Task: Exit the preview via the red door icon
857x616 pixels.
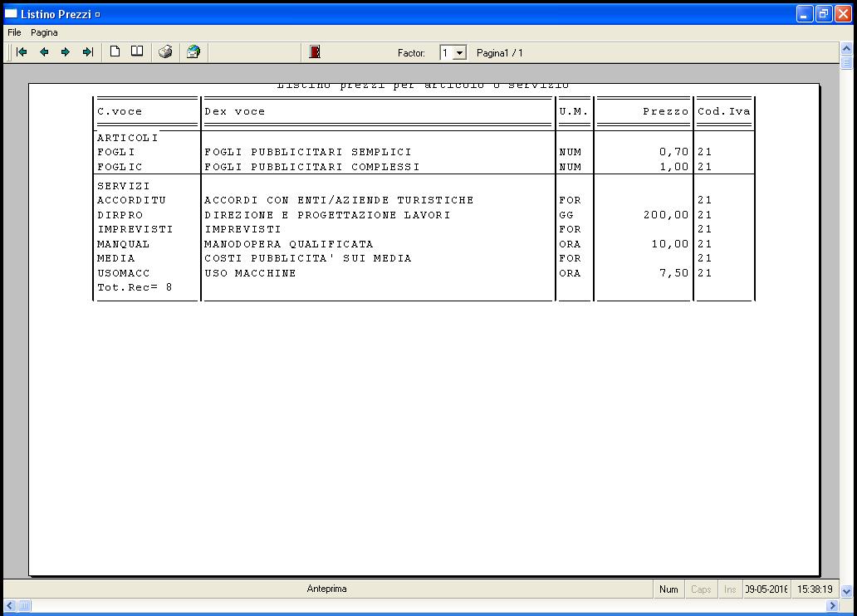Action: coord(315,52)
